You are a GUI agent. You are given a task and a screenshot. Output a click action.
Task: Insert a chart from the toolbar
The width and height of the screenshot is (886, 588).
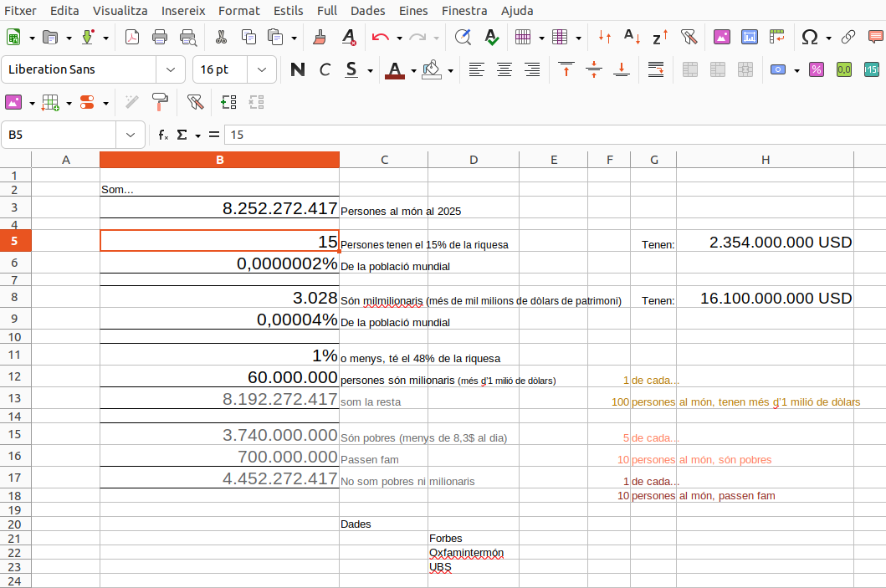coord(750,38)
